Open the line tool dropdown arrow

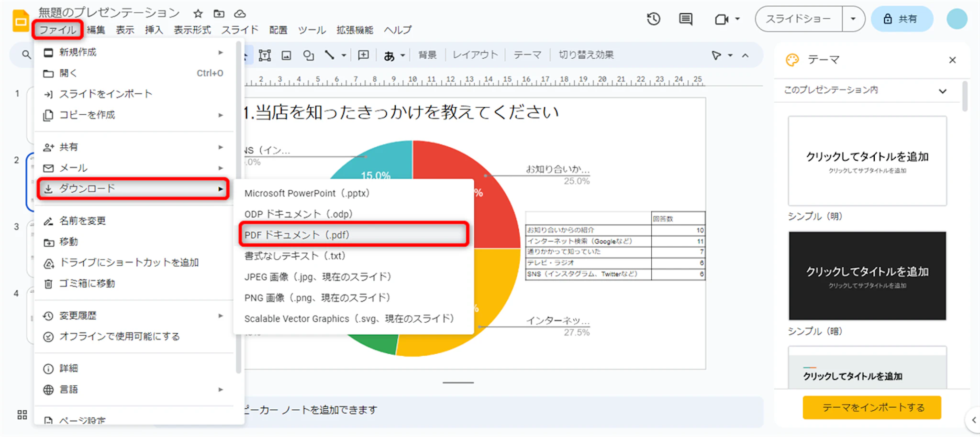tap(344, 55)
